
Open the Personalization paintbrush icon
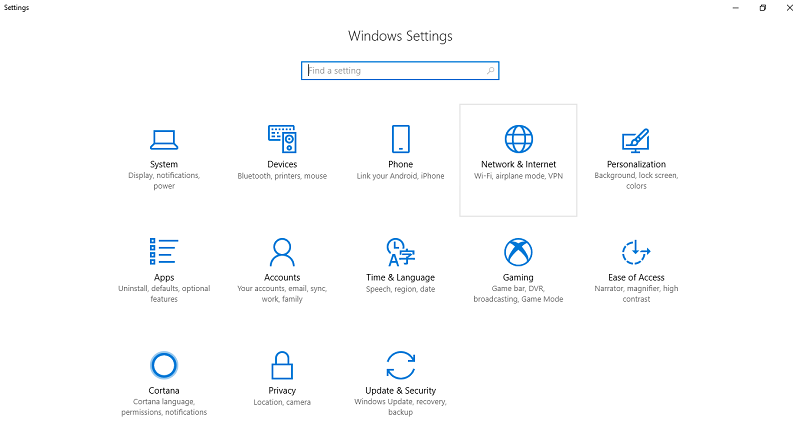636,140
